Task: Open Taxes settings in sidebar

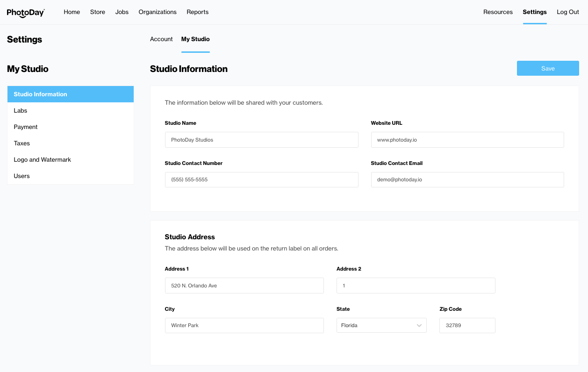Action: click(71, 143)
